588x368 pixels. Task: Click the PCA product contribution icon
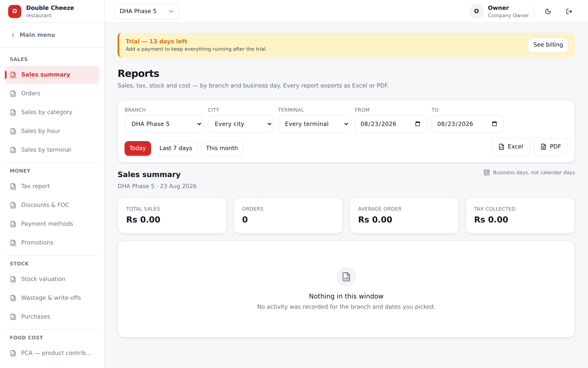13,353
